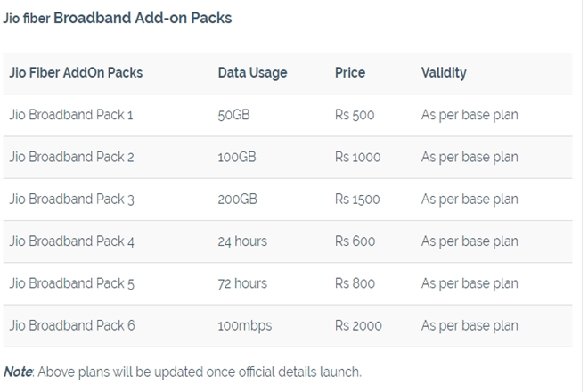
Task: Click the Jio Broadband Pack 5 cell
Action: click(x=72, y=283)
